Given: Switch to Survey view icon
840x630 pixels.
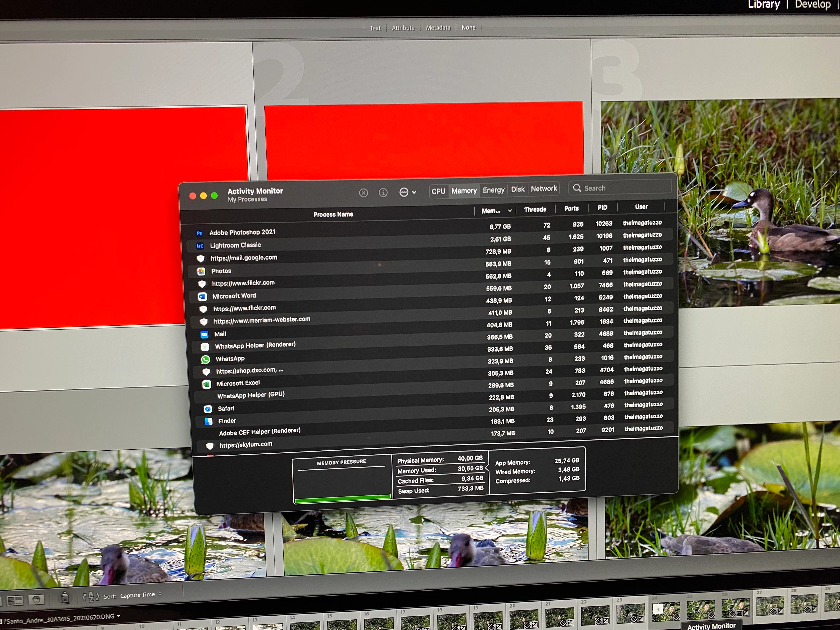Looking at the screenshot, I should point(15,600).
